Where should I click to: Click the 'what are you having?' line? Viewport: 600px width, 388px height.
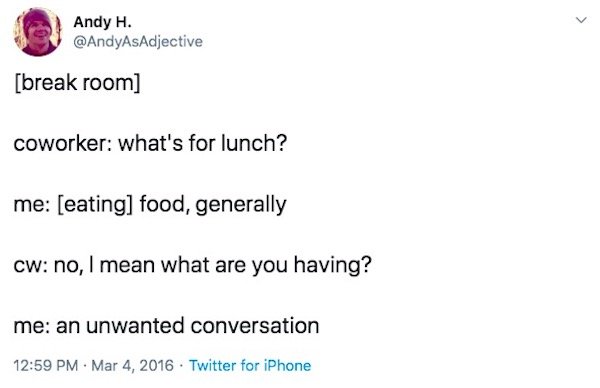(x=192, y=265)
